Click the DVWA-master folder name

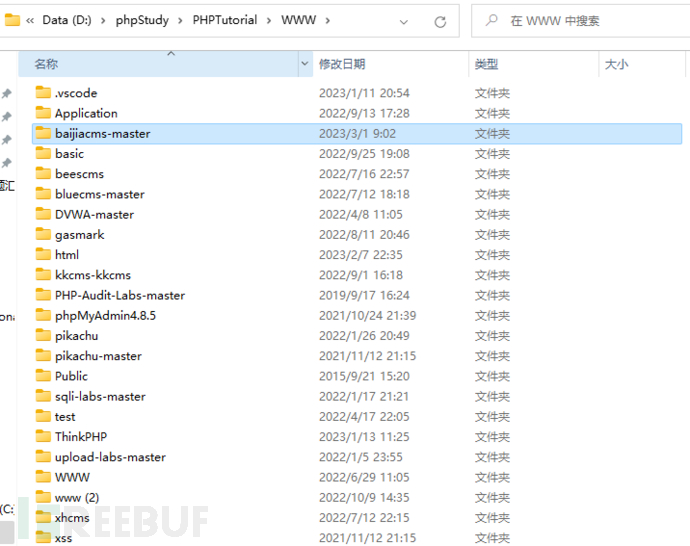coord(95,214)
